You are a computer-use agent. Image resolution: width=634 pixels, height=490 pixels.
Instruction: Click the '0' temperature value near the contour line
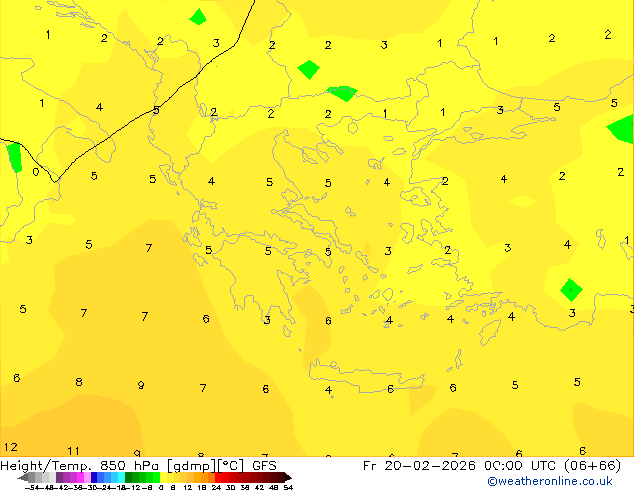(36, 172)
